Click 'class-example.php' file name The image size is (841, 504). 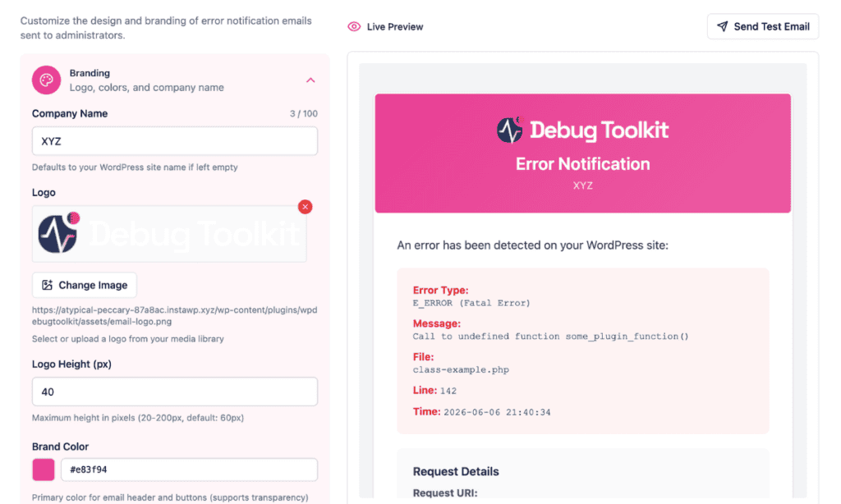click(461, 370)
